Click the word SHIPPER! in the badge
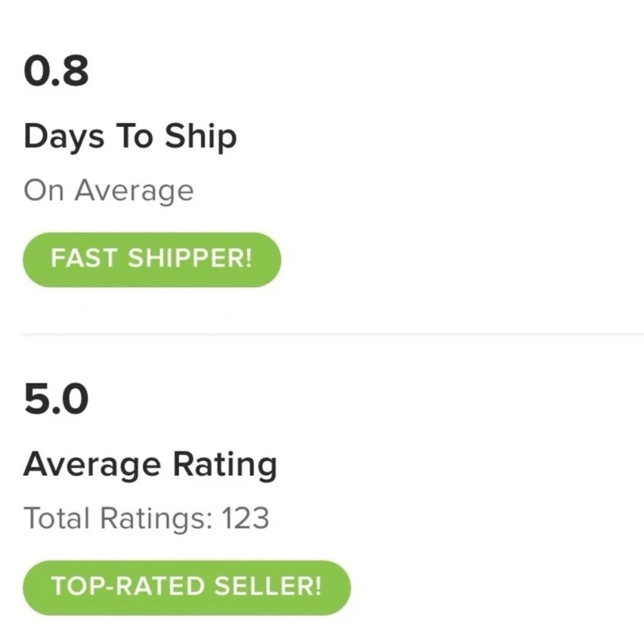644x644 pixels. 190,260
